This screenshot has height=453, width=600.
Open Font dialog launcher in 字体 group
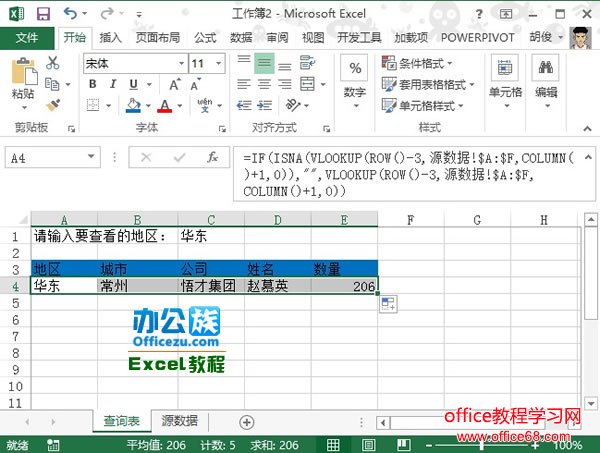click(x=222, y=129)
